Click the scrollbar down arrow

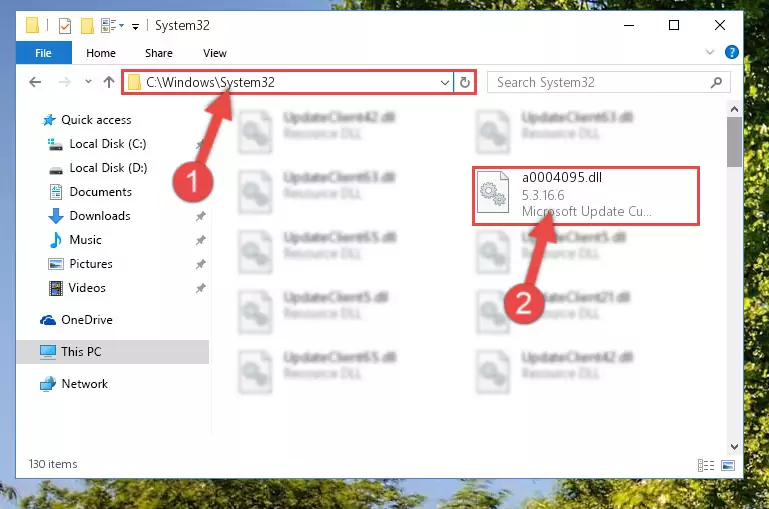(734, 447)
